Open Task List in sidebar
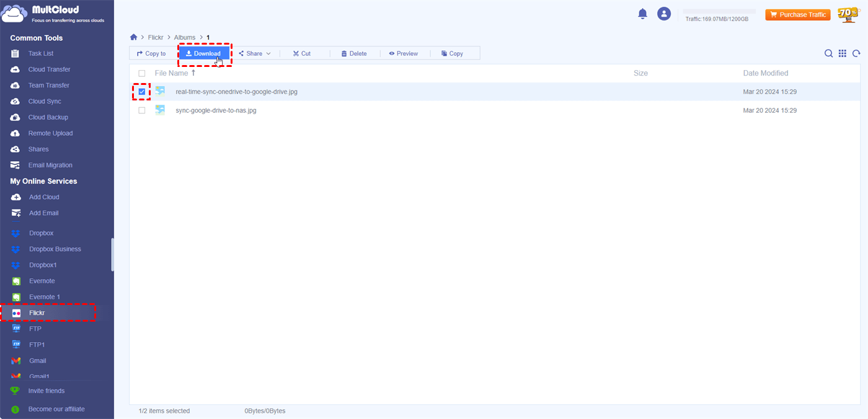The width and height of the screenshot is (868, 419). [x=41, y=53]
